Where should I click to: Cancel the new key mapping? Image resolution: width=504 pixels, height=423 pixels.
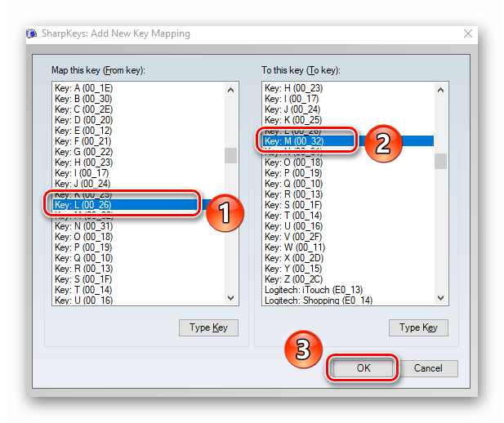(x=428, y=368)
